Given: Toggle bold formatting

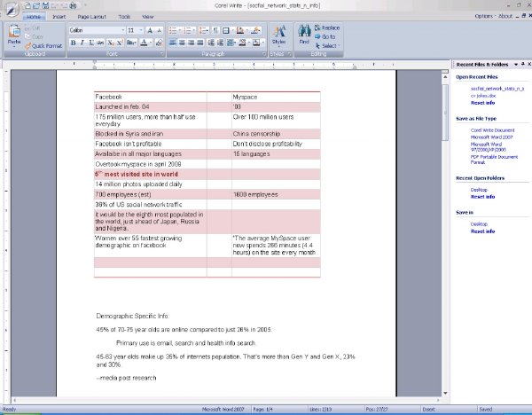Looking at the screenshot, I should click(x=73, y=43).
